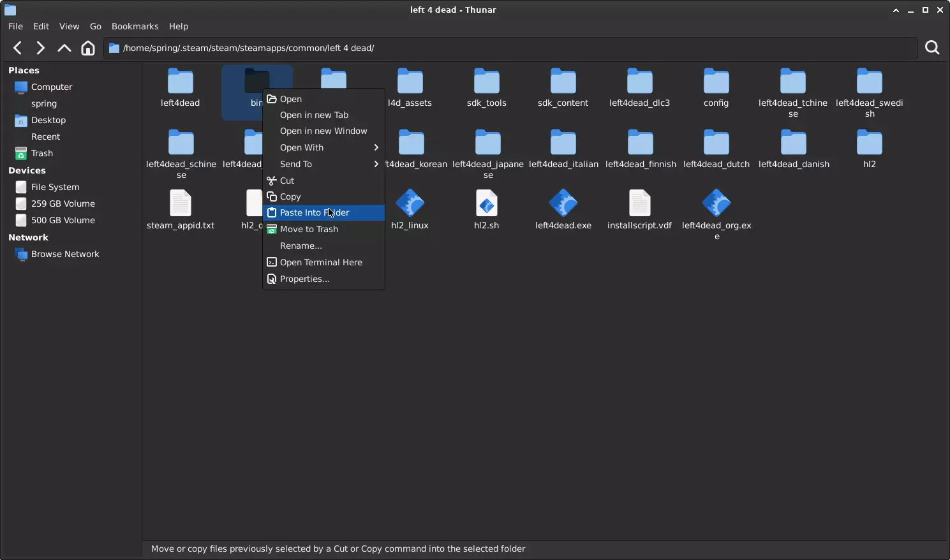Viewport: 950px width, 560px height.
Task: Open Trash in the Places sidebar
Action: coord(41,153)
